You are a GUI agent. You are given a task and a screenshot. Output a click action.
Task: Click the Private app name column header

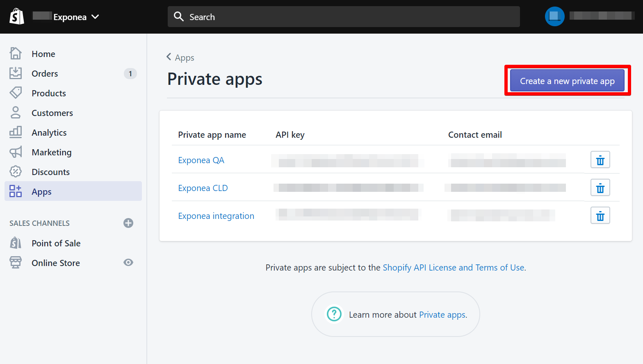click(212, 135)
